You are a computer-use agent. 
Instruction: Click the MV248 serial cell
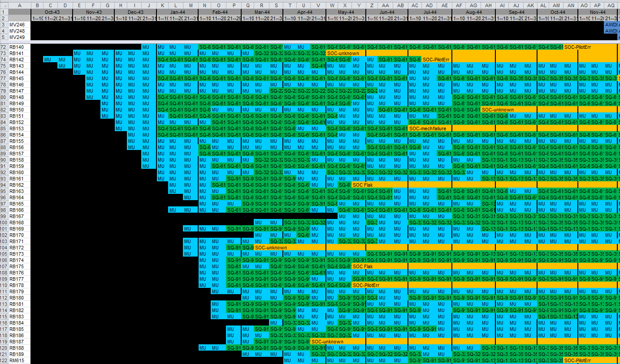pyautogui.click(x=19, y=31)
